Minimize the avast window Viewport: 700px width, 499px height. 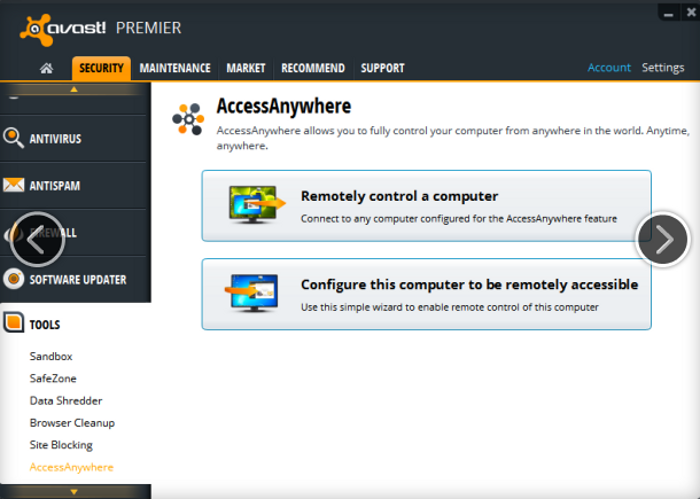point(668,13)
